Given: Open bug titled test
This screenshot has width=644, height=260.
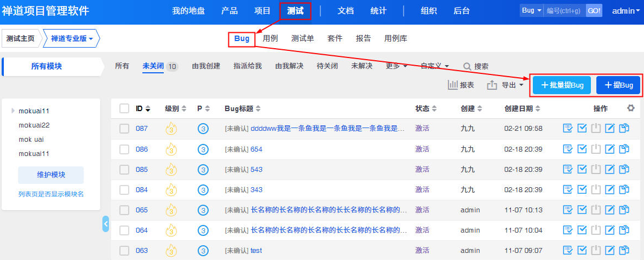Looking at the screenshot, I should pyautogui.click(x=256, y=251).
